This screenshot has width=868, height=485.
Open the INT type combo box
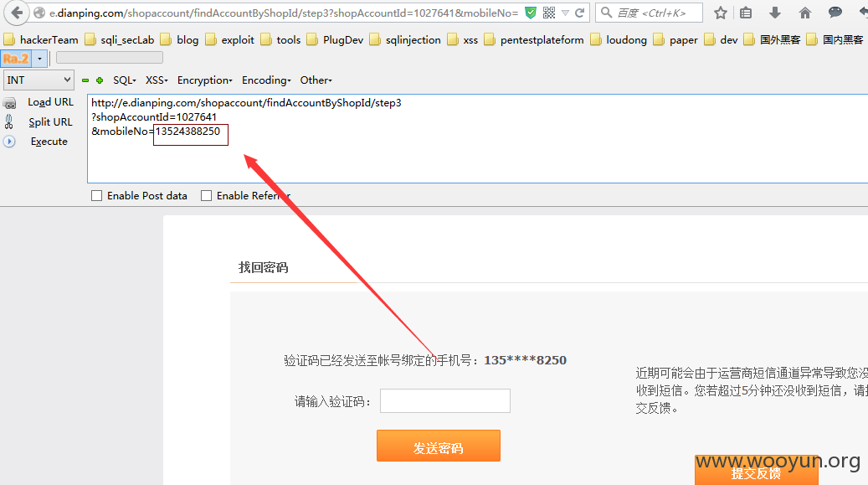(x=39, y=80)
